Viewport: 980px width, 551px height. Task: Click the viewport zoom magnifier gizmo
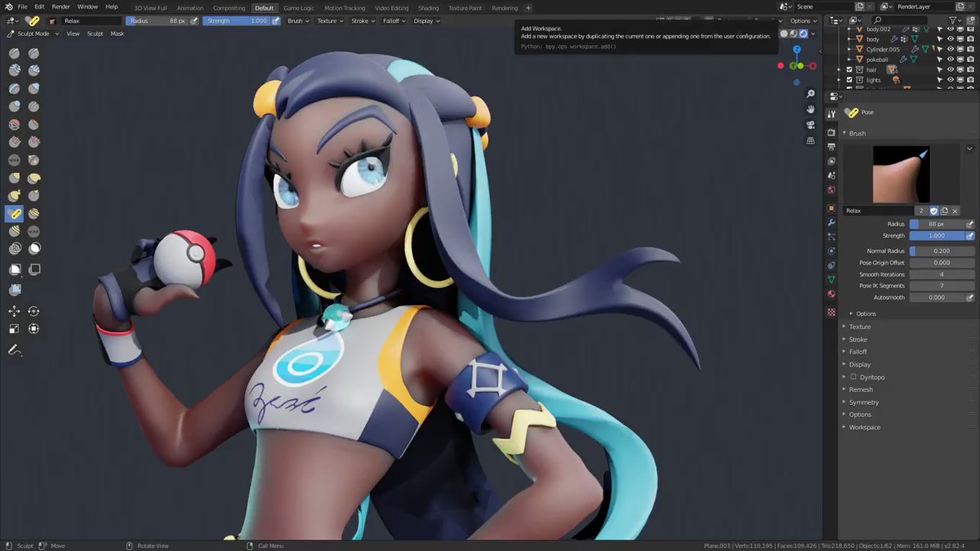pos(810,93)
